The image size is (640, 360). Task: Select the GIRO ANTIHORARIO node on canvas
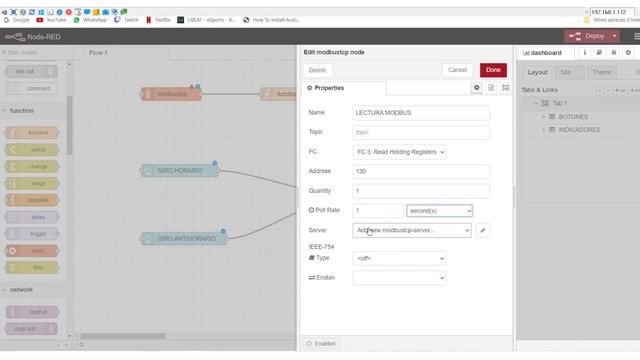point(184,238)
